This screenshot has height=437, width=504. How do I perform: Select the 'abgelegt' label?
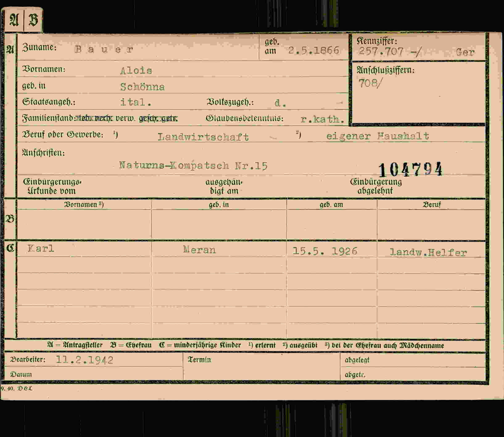[357, 360]
